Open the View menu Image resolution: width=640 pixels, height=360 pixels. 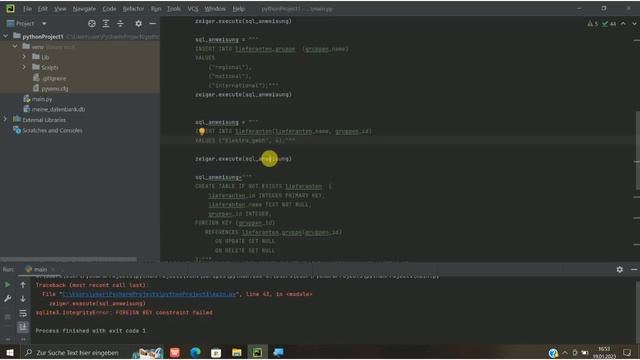point(60,9)
